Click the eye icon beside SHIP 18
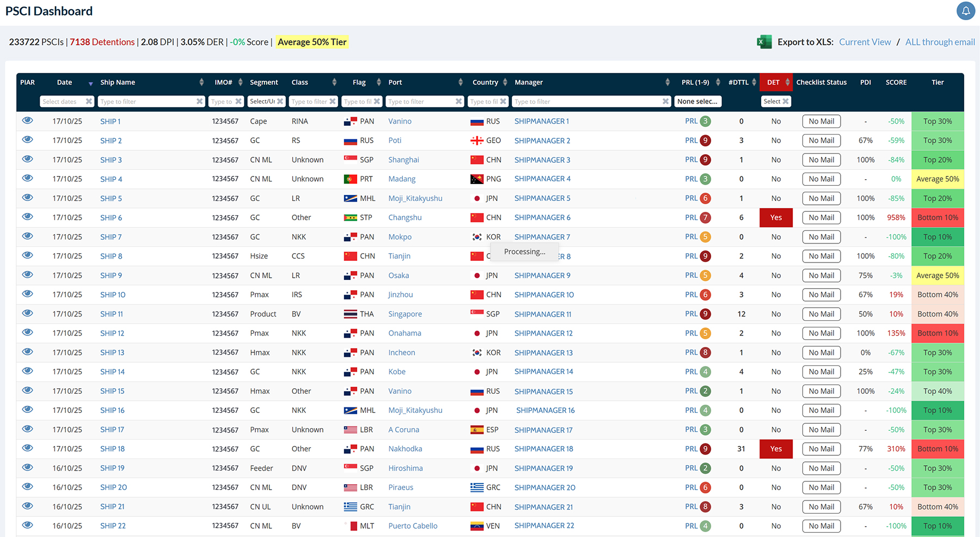 point(28,449)
